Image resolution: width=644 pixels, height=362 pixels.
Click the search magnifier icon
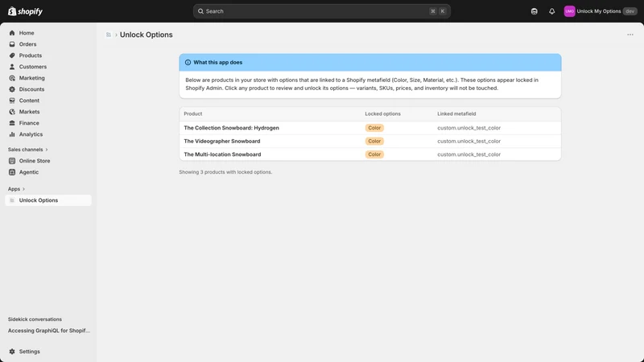200,11
